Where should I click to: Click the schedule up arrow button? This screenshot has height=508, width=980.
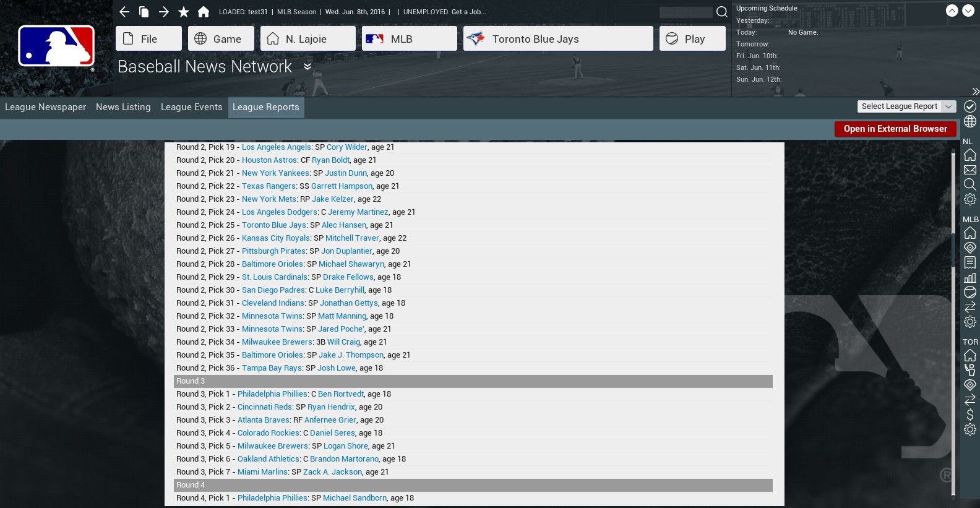(952, 11)
